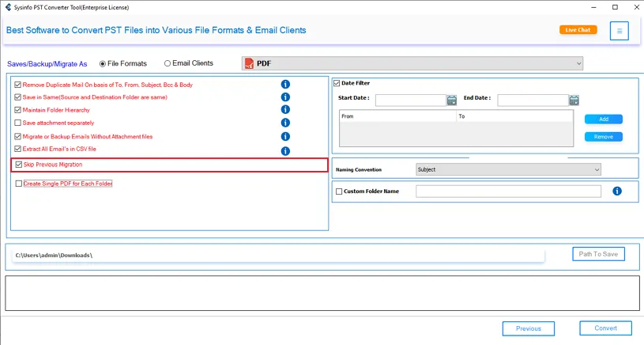Viewport: 644px width, 345px height.
Task: Open Start Date calendar picker
Action: tap(452, 100)
